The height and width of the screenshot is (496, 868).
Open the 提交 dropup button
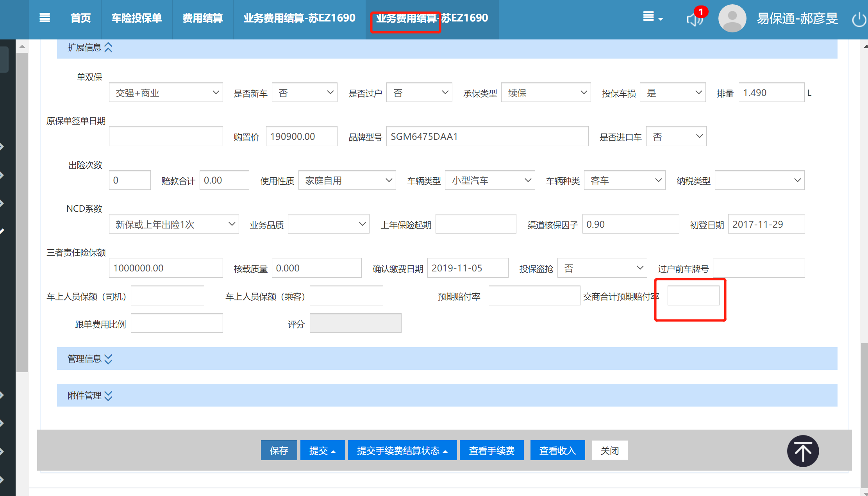pos(322,450)
